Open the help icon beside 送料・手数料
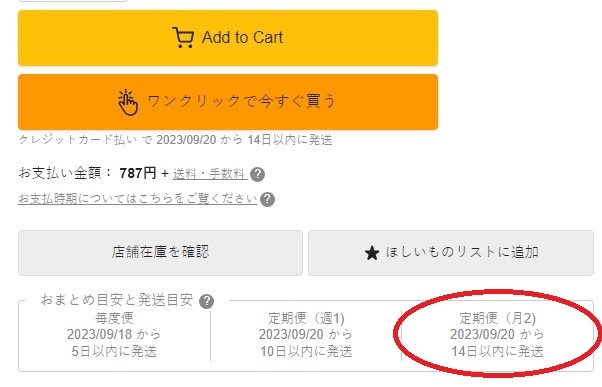The width and height of the screenshot is (602, 387). (257, 174)
